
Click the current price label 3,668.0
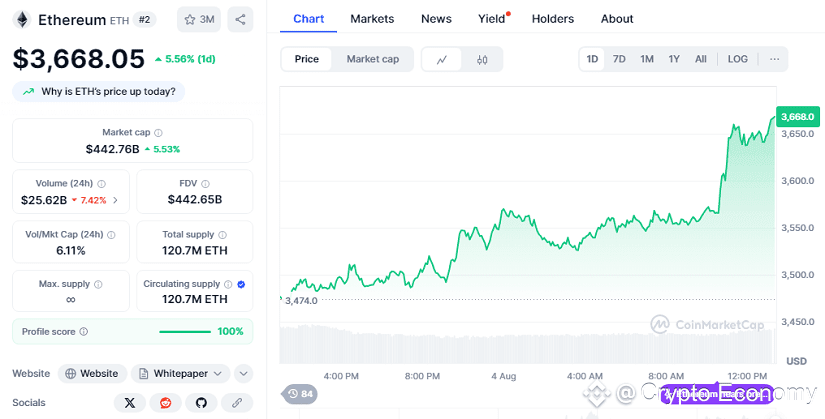pyautogui.click(x=798, y=117)
